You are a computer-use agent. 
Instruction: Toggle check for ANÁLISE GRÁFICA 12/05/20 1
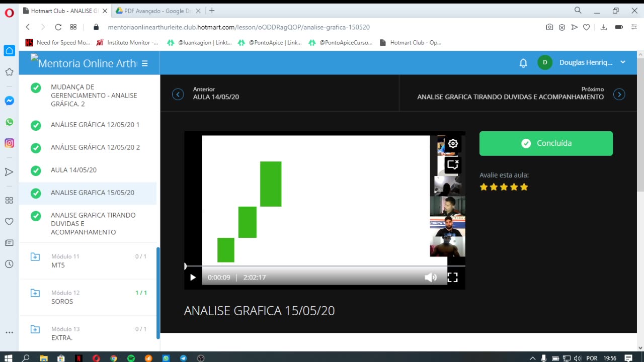click(36, 125)
